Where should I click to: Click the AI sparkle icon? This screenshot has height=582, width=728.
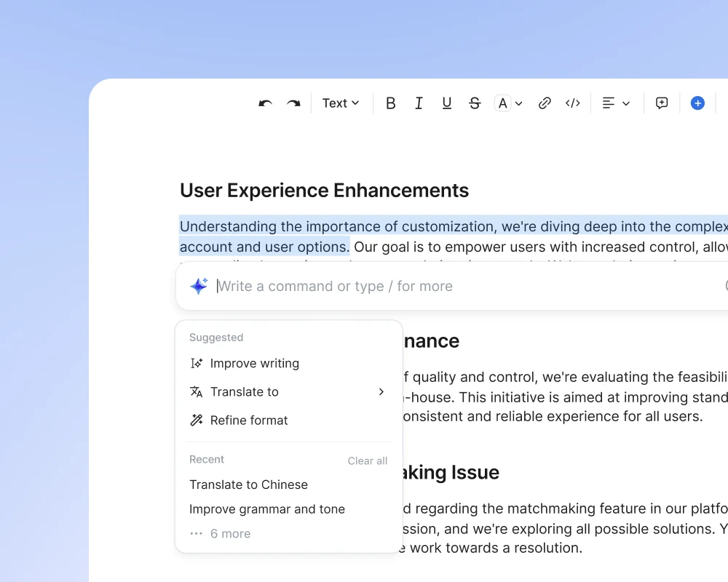[199, 286]
